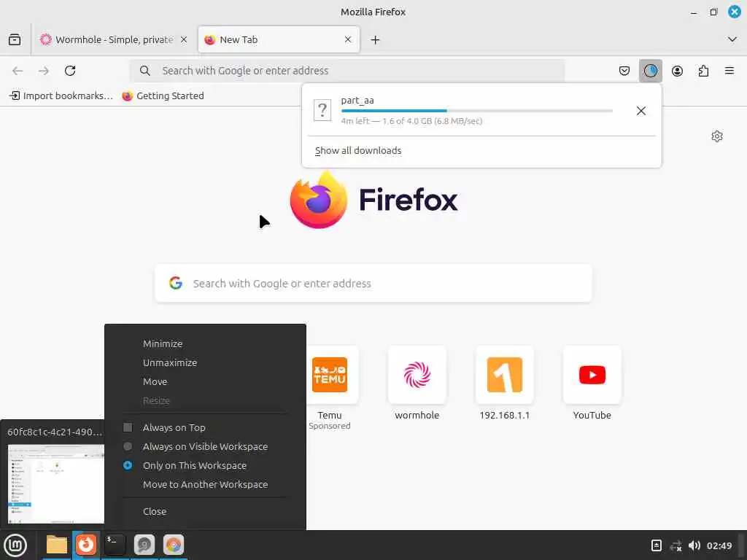Viewport: 747px width, 560px height.
Task: Open the Firefox View button in tab bar
Action: (15, 39)
